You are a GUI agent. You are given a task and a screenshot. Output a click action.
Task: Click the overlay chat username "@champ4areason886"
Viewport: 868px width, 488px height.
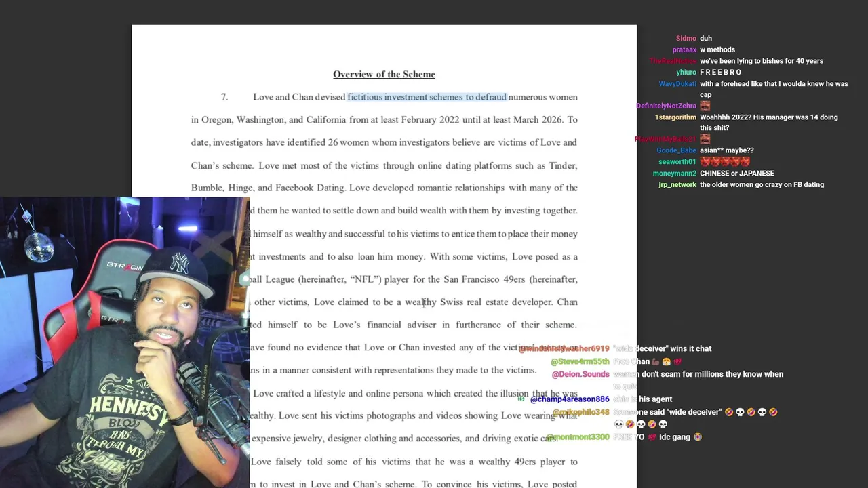click(x=570, y=399)
